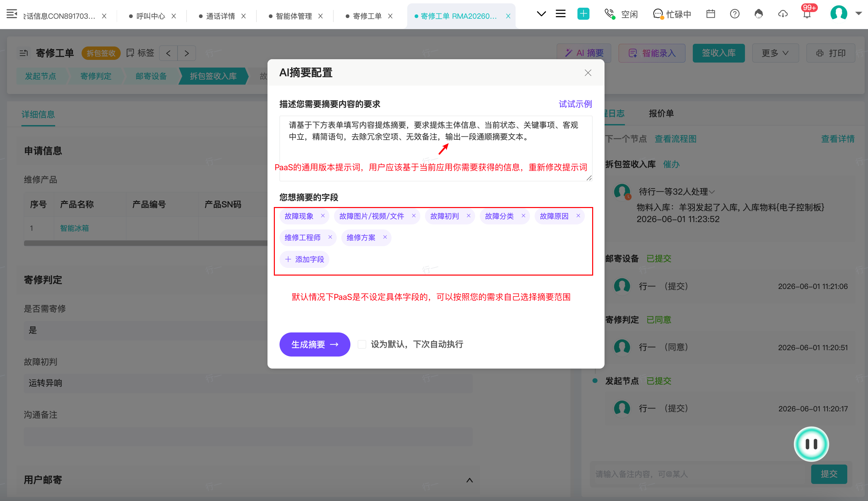
Task: Click the 查看详情 link
Action: click(x=838, y=139)
